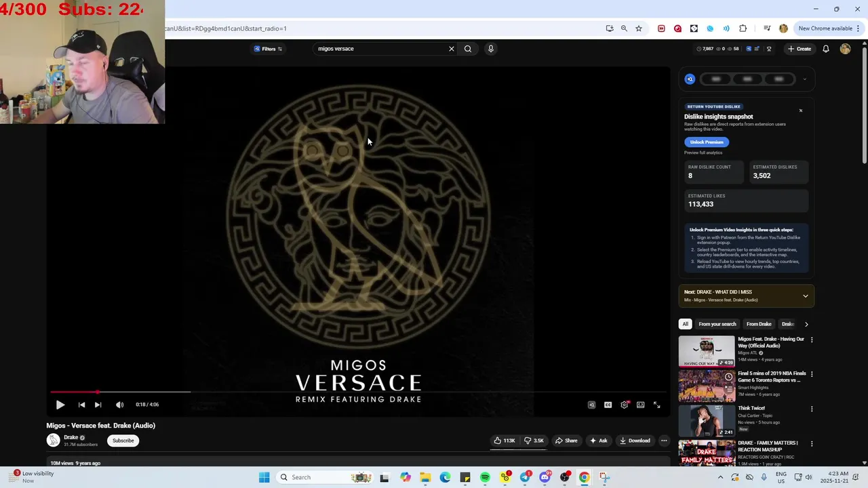
Task: Dislike the video (3.5K thumbs down)
Action: [x=534, y=441]
